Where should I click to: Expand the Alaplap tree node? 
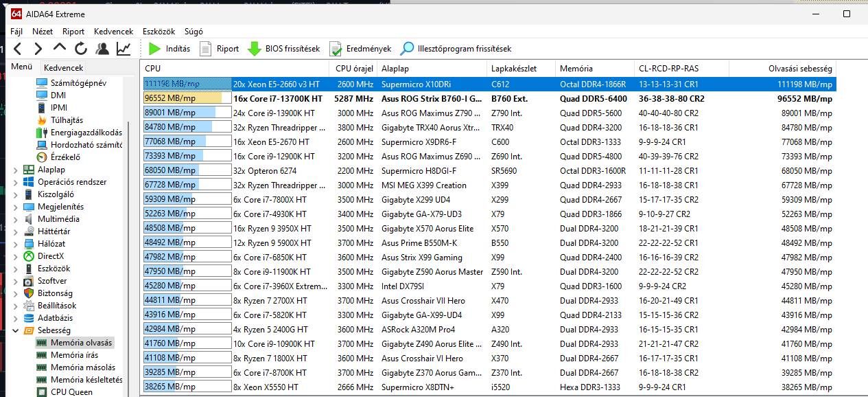[16, 170]
